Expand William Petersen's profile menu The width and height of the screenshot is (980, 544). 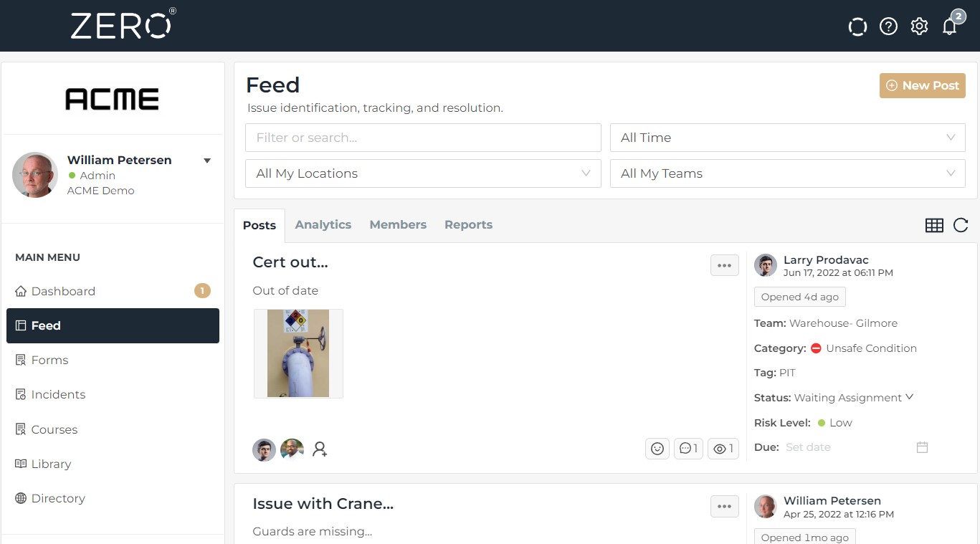tap(207, 161)
